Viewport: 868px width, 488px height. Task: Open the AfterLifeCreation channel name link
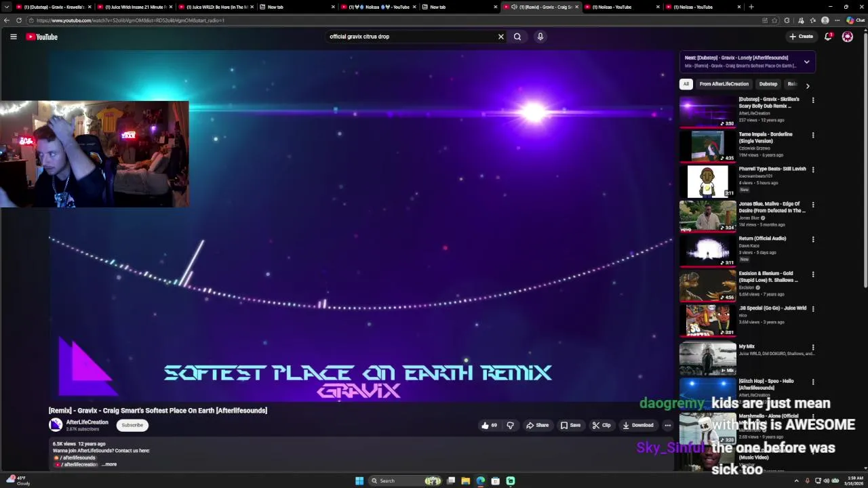pos(87,422)
